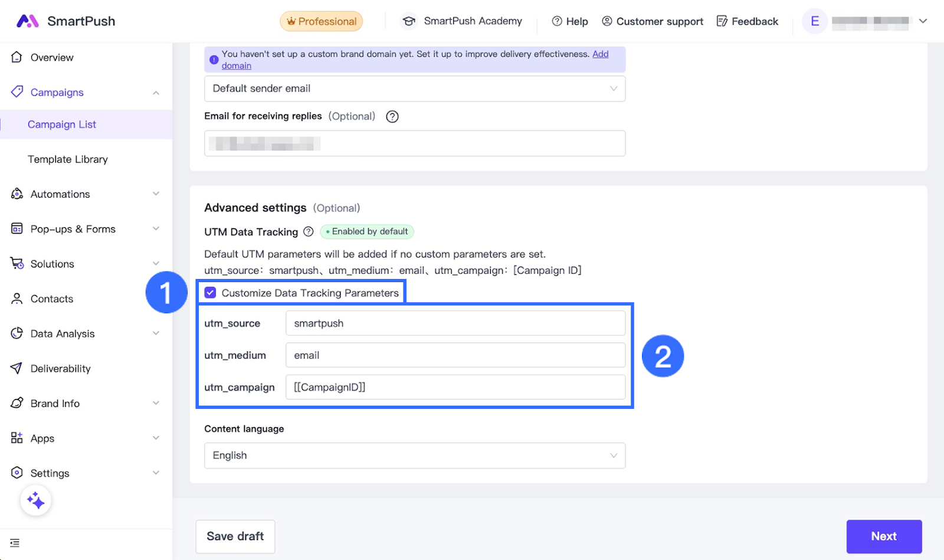
Task: Click the Add domain link
Action: [x=600, y=54]
